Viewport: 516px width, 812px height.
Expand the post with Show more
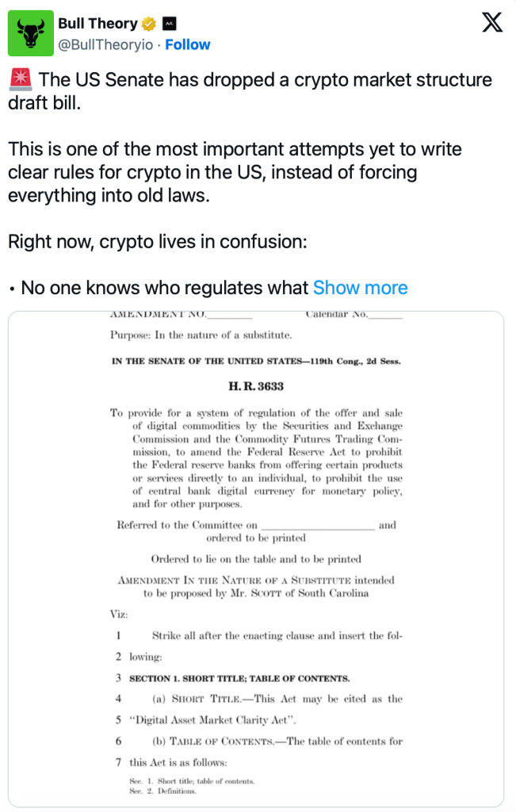(x=361, y=288)
